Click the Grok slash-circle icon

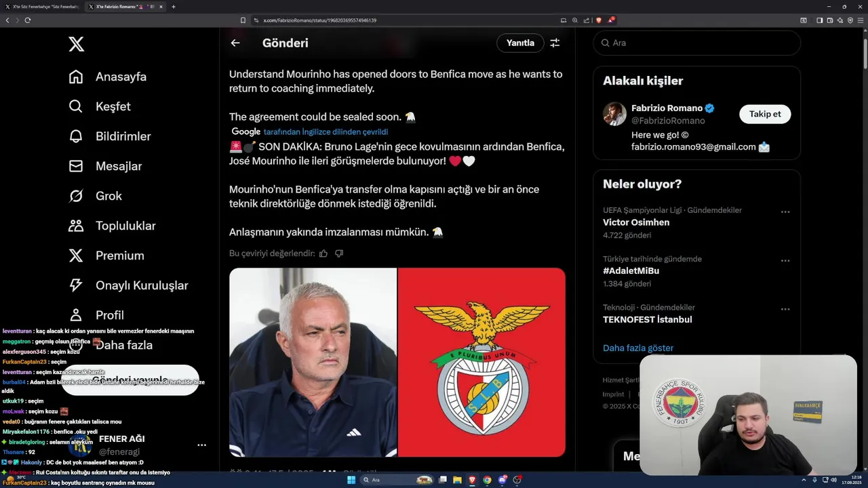tap(76, 196)
